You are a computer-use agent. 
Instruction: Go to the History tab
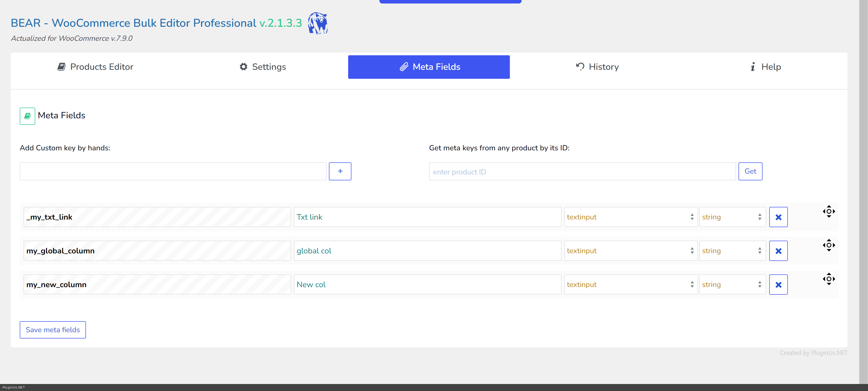(x=597, y=67)
